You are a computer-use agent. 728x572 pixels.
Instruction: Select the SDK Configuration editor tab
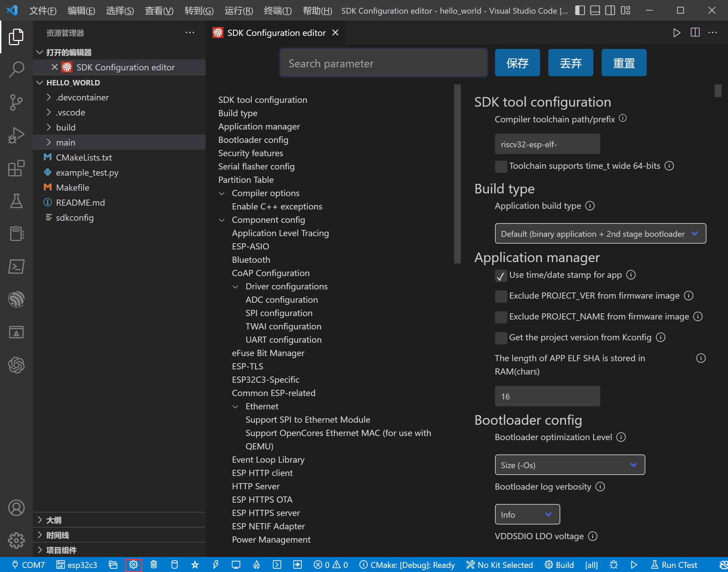[x=275, y=33]
